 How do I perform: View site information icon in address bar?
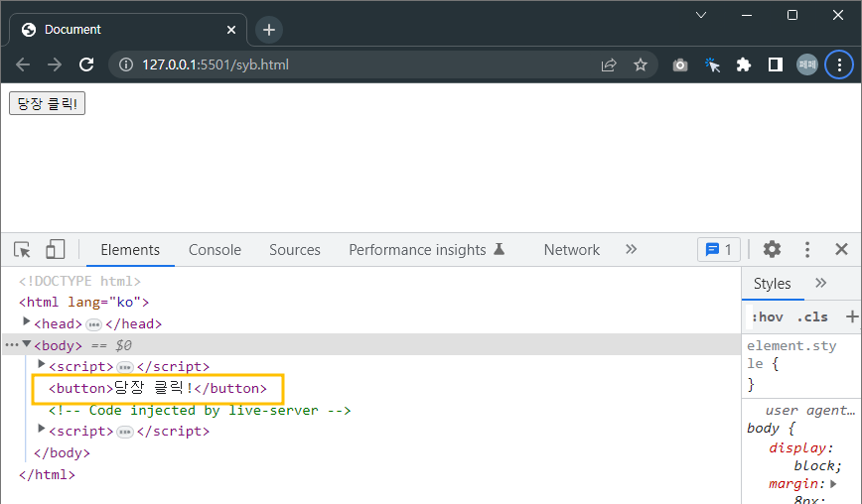126,64
